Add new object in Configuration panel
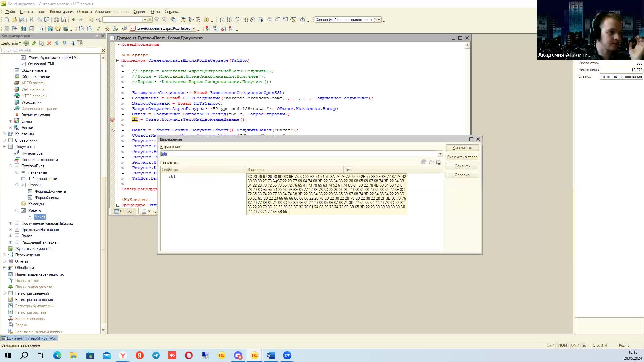This screenshot has width=644, height=362. 26,43
